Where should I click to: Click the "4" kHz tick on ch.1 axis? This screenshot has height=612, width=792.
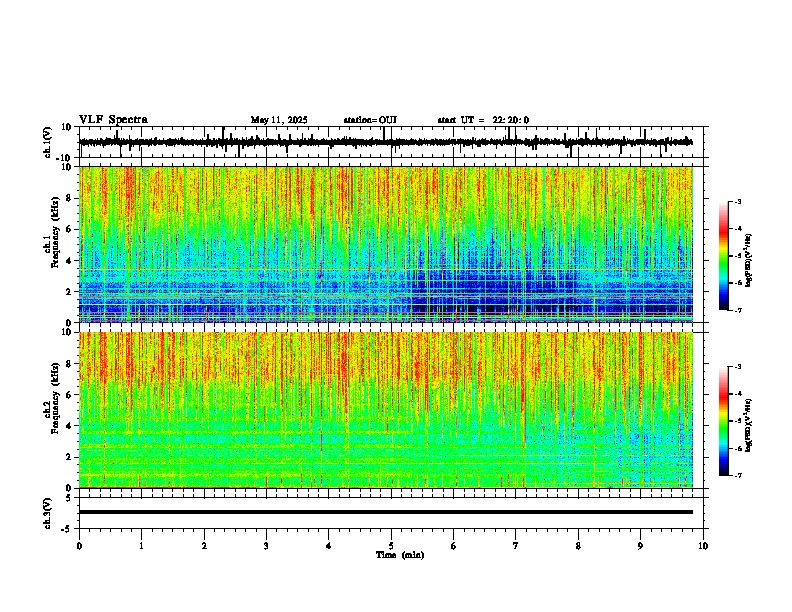tap(69, 261)
